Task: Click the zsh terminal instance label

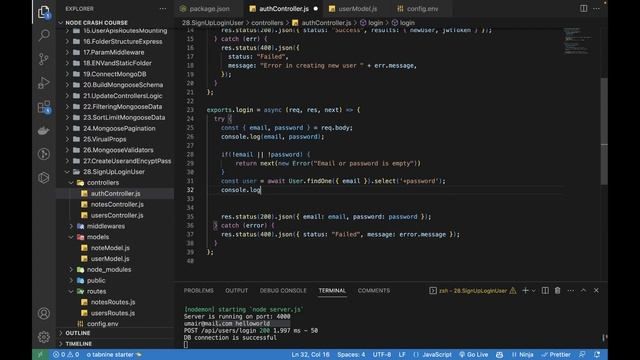Action: pyautogui.click(x=473, y=291)
